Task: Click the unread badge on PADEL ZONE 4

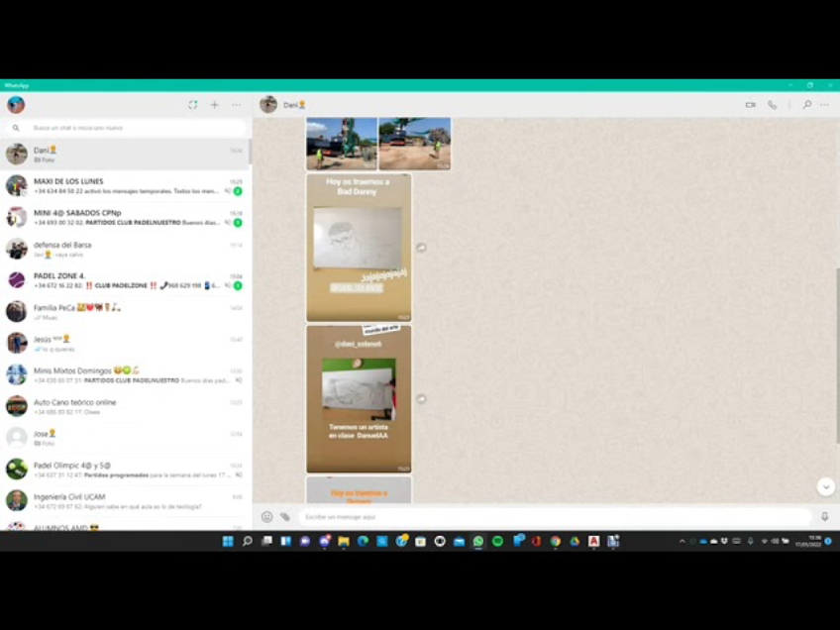Action: [238, 286]
